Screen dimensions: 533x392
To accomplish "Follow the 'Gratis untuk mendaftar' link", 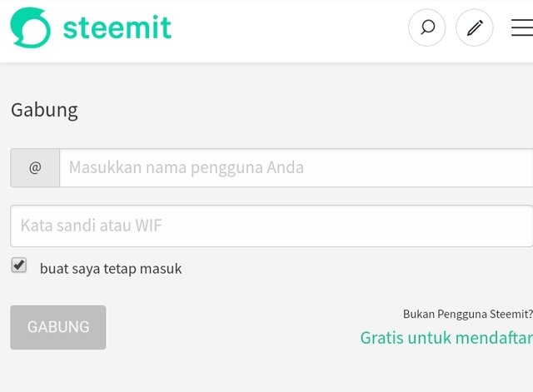I will pos(446,338).
